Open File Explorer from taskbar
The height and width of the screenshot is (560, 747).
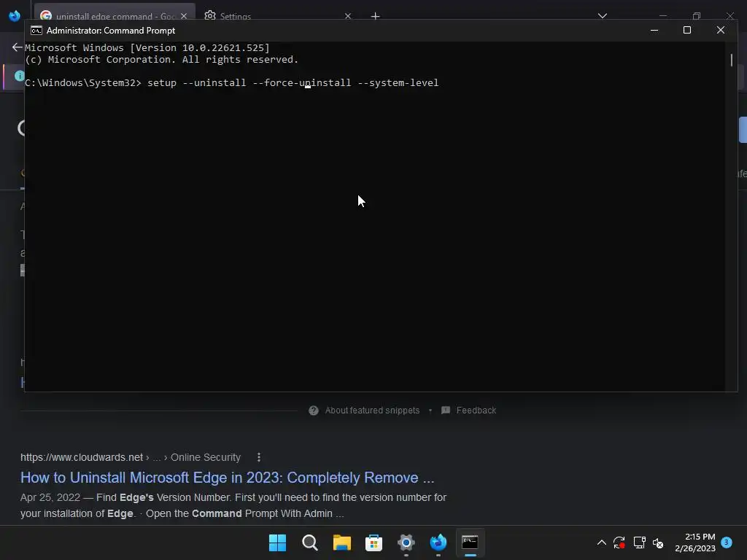[x=341, y=542]
